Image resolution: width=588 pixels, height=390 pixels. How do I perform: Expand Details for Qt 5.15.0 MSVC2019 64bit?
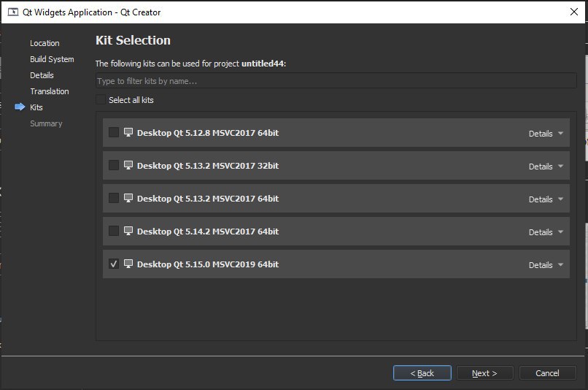point(546,265)
